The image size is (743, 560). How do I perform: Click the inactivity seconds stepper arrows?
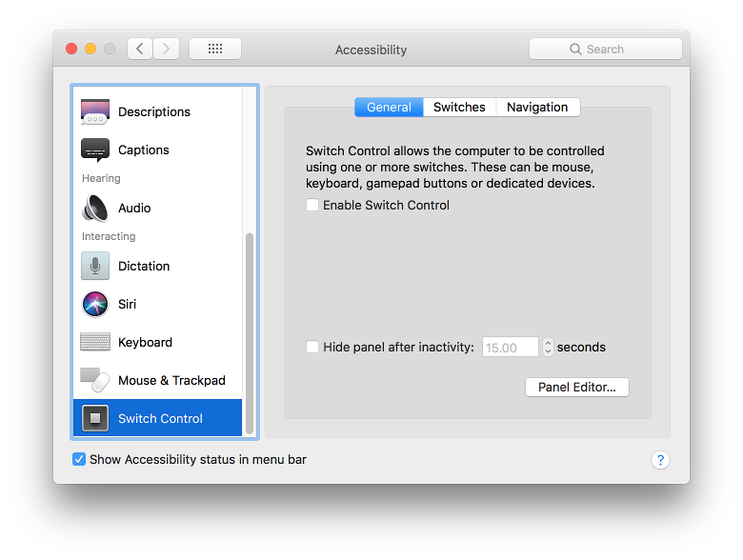point(548,348)
